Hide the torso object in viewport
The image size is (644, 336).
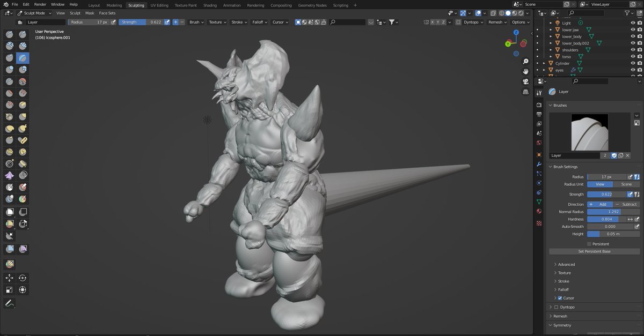pyautogui.click(x=633, y=57)
